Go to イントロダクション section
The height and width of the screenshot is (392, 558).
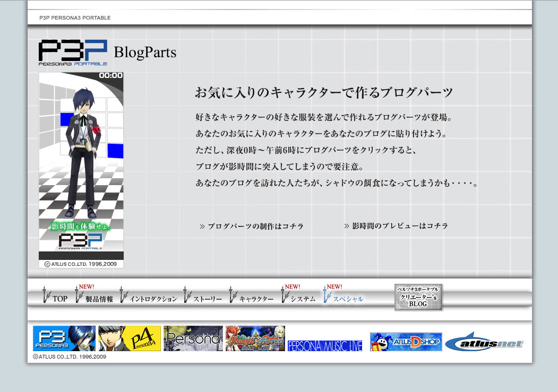click(x=153, y=299)
